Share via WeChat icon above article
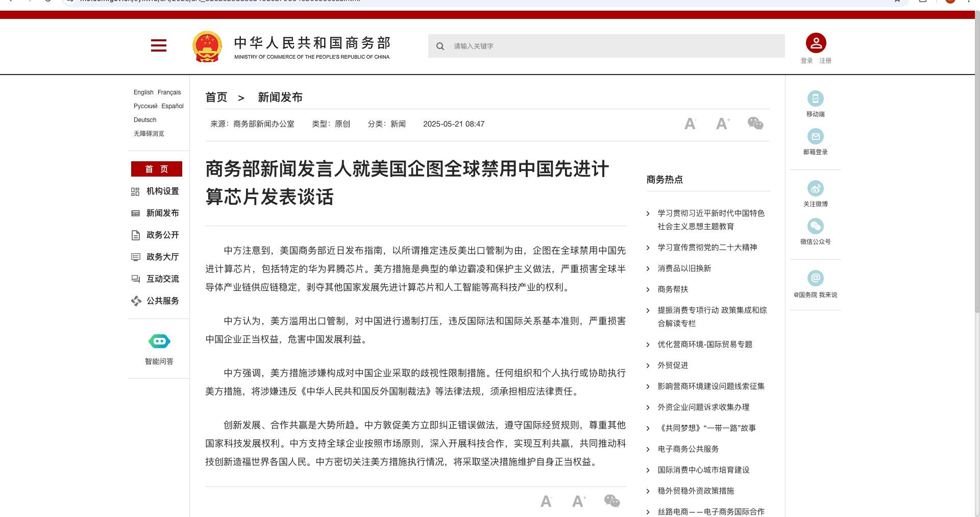 [x=755, y=123]
